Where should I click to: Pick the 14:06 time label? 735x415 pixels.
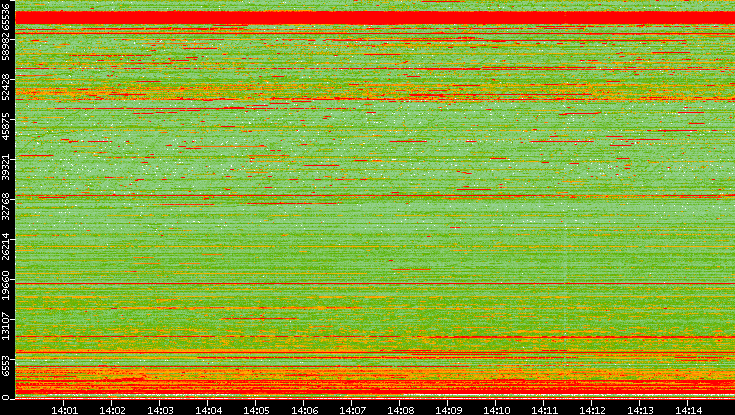coord(304,410)
